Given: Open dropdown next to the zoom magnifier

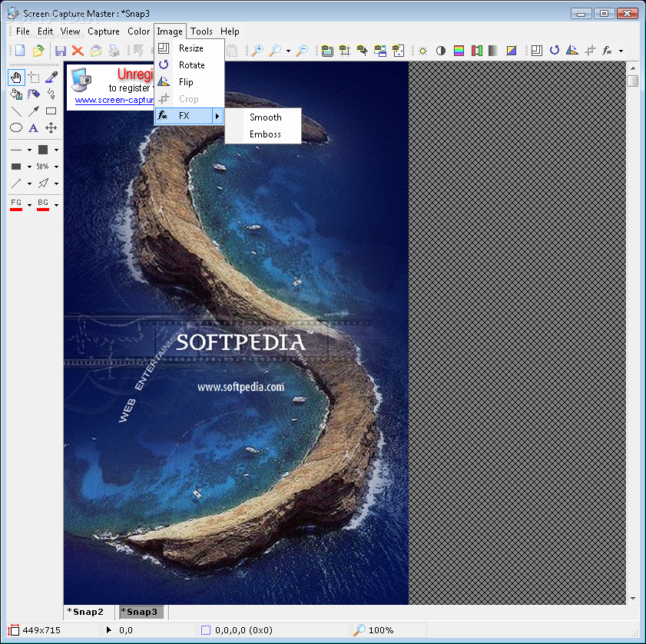Looking at the screenshot, I should (288, 51).
